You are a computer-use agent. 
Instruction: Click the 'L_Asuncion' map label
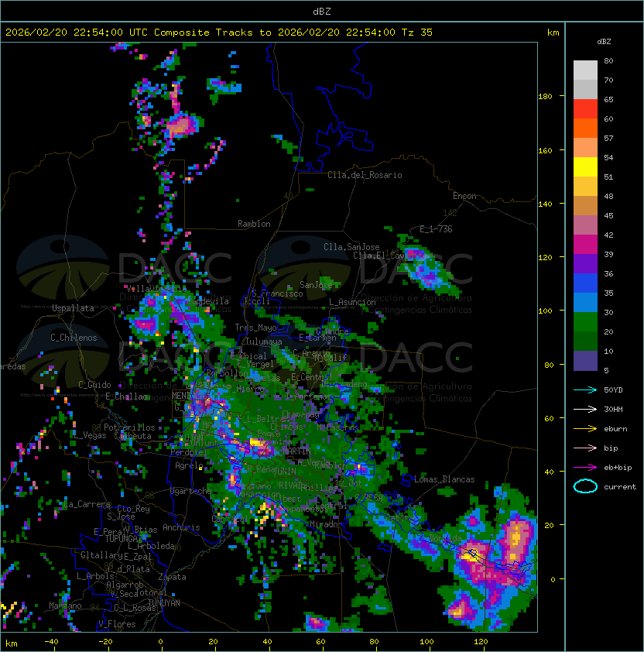coord(352,302)
